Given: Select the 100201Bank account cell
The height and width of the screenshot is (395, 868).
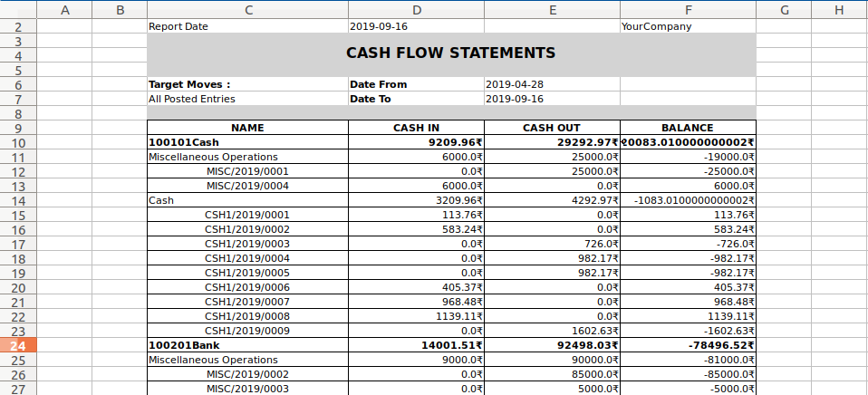Looking at the screenshot, I should pyautogui.click(x=248, y=345).
